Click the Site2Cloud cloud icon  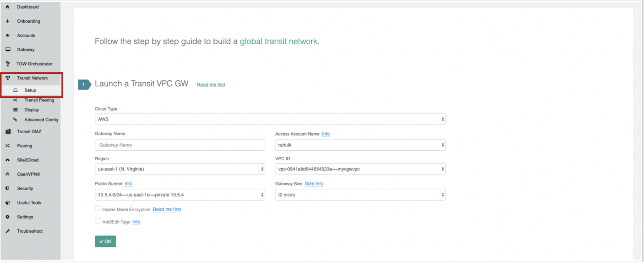tap(8, 160)
